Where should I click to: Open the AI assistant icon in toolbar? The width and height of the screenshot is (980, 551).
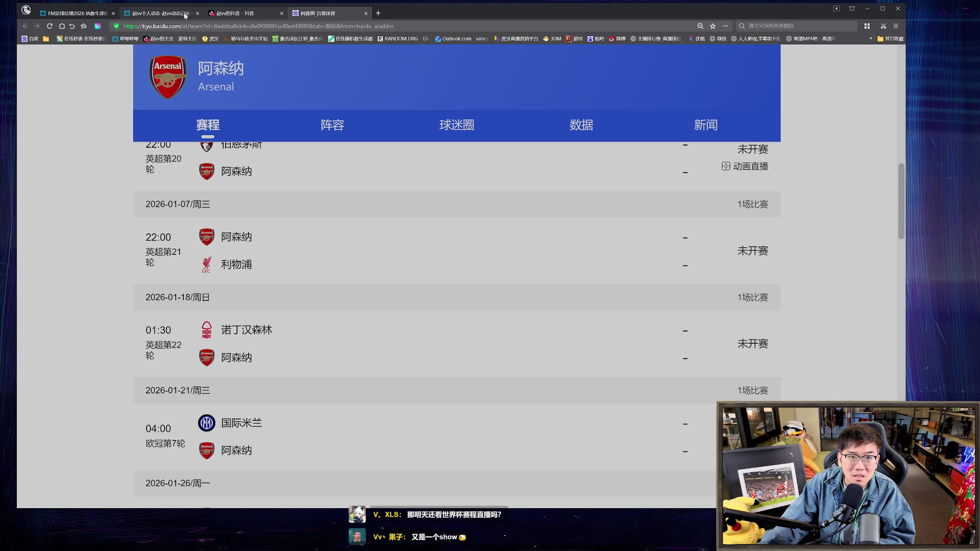click(x=98, y=26)
